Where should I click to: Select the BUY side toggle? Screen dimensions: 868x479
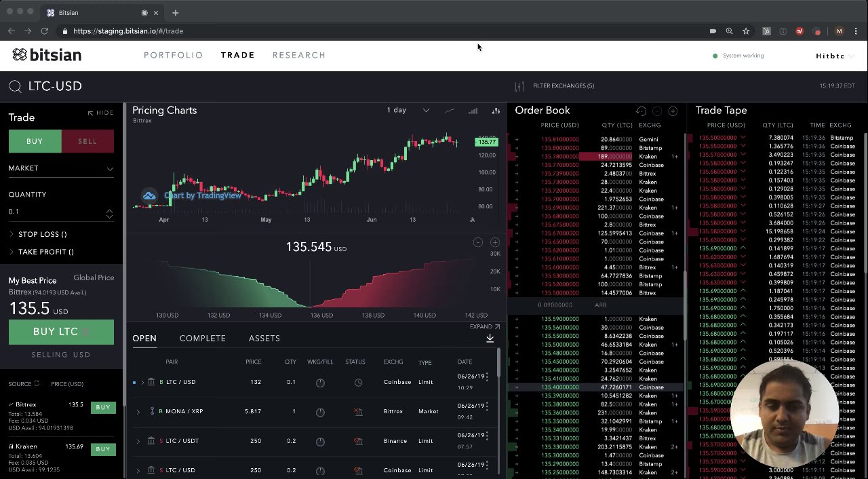tap(35, 141)
